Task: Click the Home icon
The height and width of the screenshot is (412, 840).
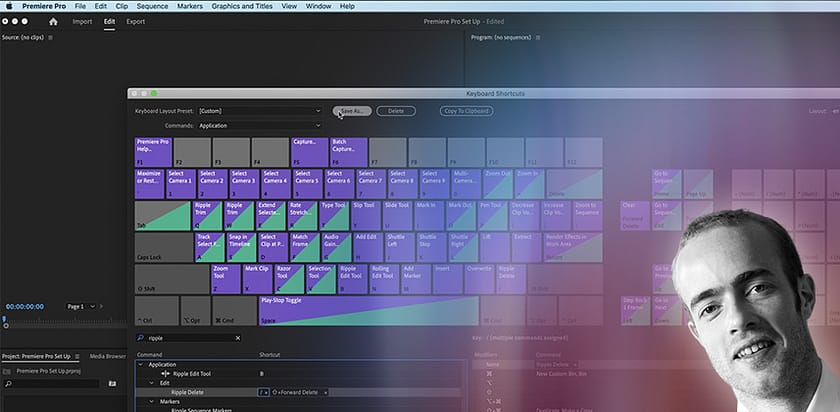Action: click(53, 21)
